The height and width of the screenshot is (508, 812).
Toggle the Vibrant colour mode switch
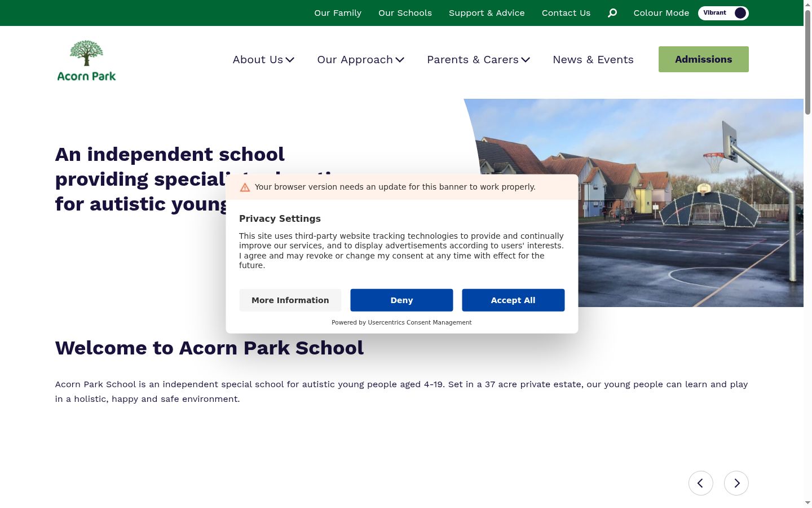click(723, 13)
